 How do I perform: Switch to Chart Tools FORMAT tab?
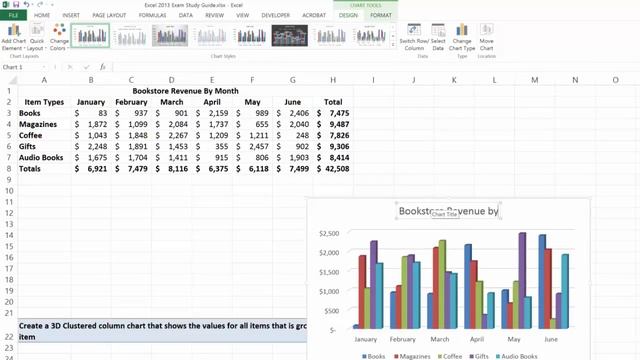pos(381,15)
